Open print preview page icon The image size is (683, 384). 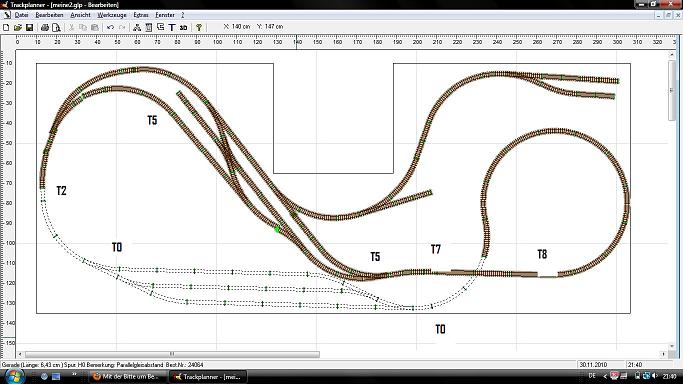[56, 27]
